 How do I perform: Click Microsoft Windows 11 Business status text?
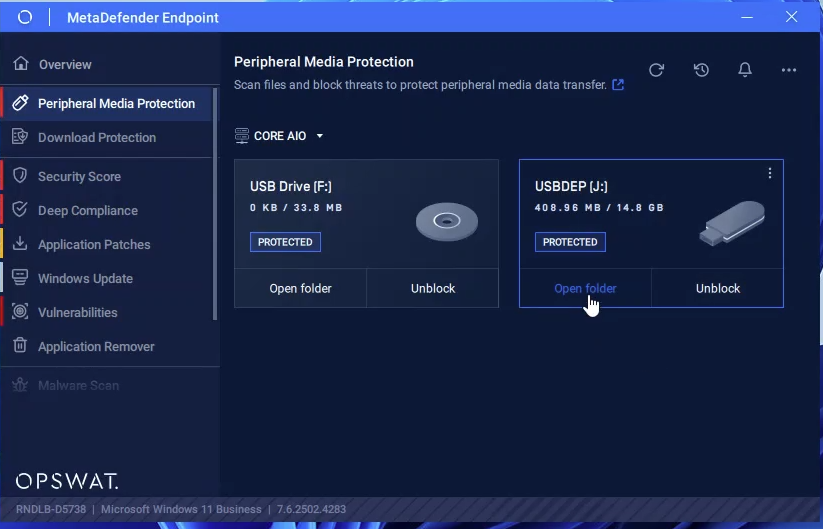pyautogui.click(x=181, y=509)
